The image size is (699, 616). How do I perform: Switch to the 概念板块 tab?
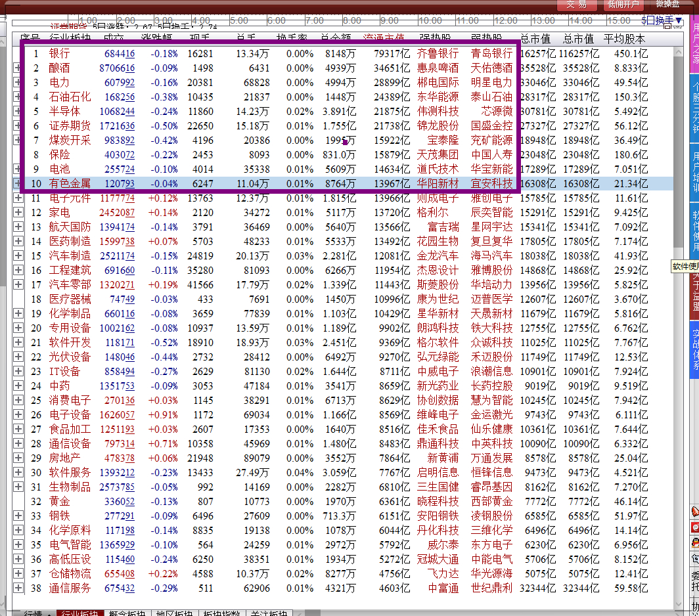pyautogui.click(x=127, y=613)
